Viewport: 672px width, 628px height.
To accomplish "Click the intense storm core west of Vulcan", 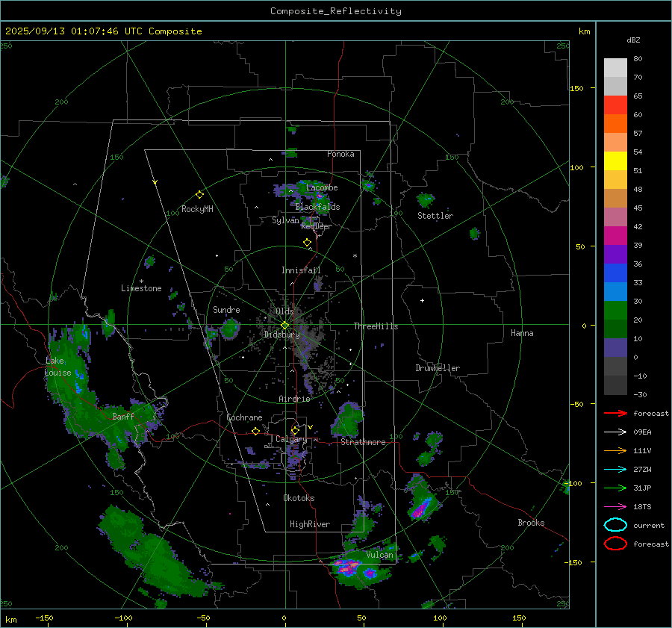I will (346, 568).
